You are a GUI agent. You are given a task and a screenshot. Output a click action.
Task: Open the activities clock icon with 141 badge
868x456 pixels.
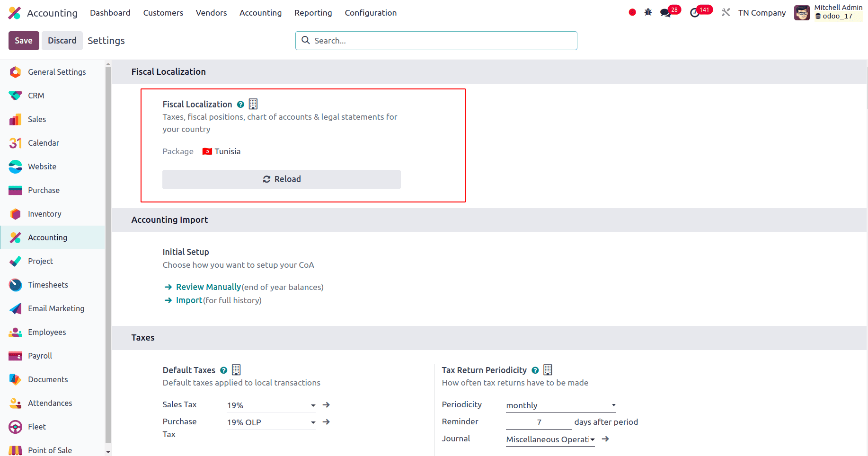(x=695, y=13)
